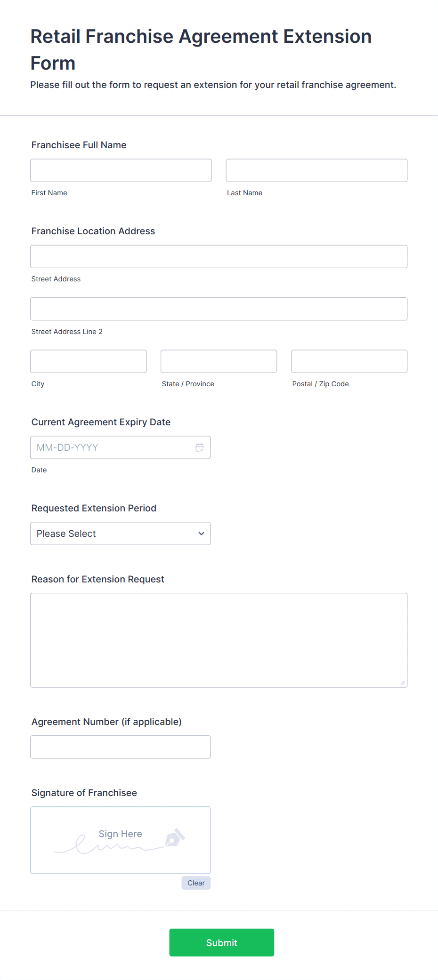Click the Street Address input

219,256
